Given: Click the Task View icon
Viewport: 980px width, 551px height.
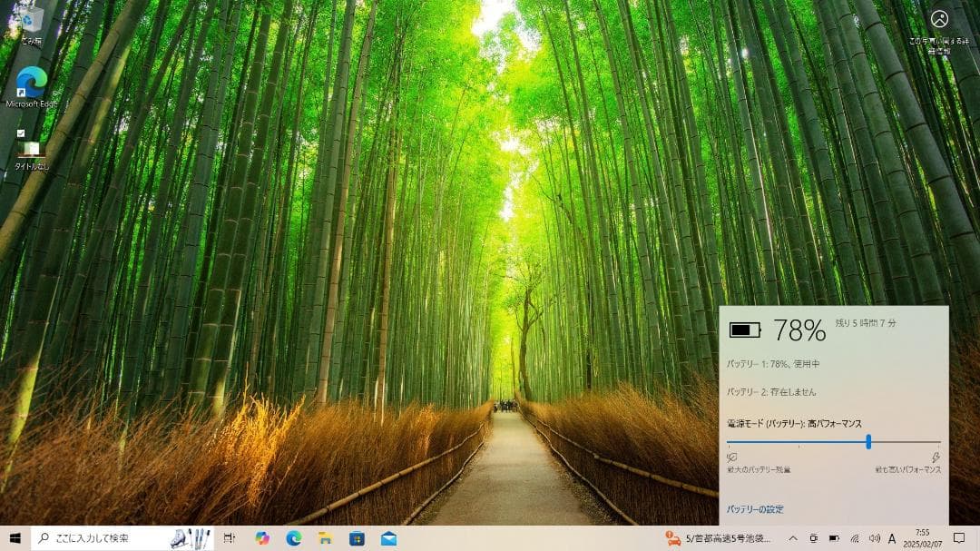Looking at the screenshot, I should tap(229, 536).
